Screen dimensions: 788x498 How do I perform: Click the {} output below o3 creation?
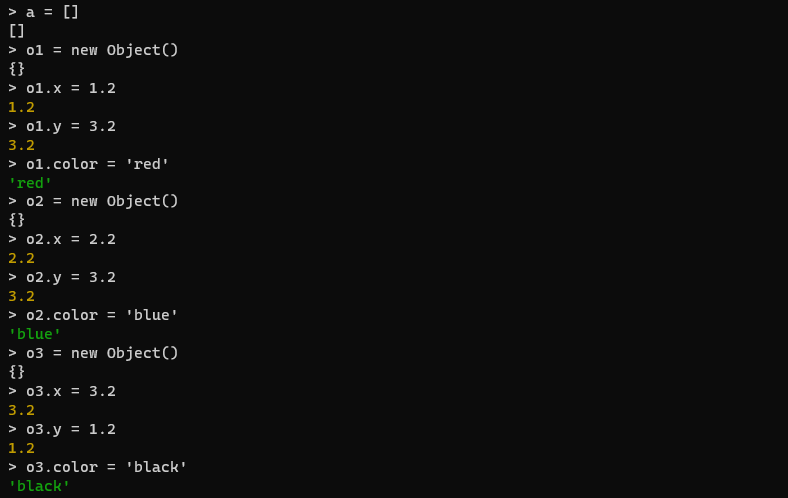click(x=17, y=372)
